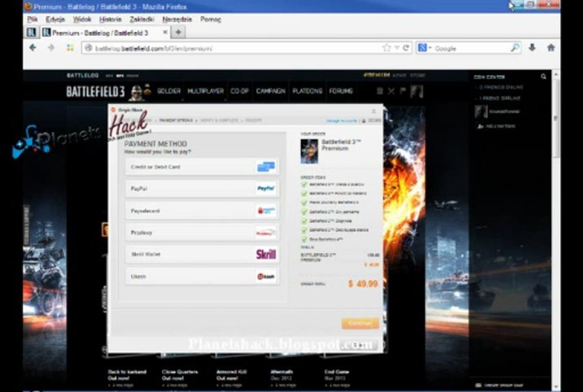The height and width of the screenshot is (392, 583).
Task: Choose Ukash as payment method
Action: [202, 277]
